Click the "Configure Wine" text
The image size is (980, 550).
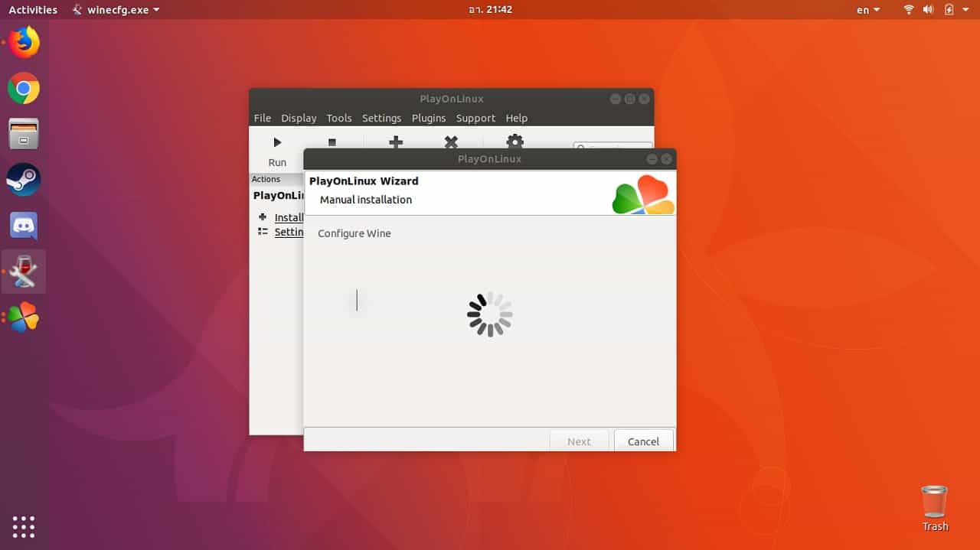354,233
